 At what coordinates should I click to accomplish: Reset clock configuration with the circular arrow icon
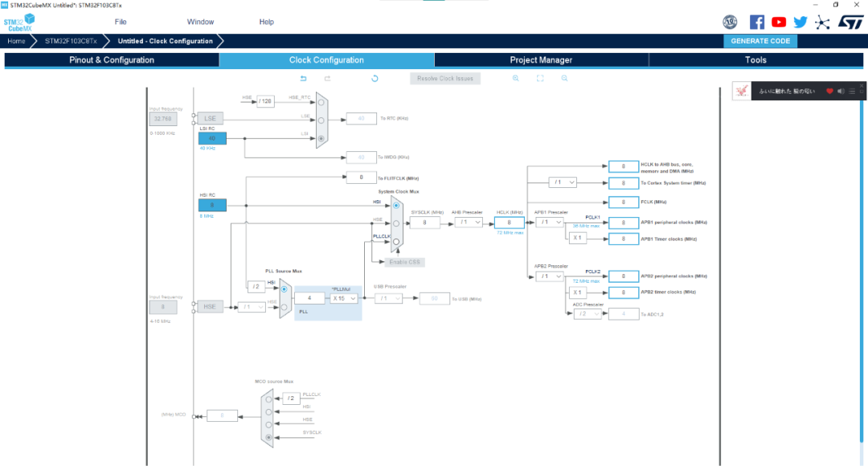tap(375, 79)
